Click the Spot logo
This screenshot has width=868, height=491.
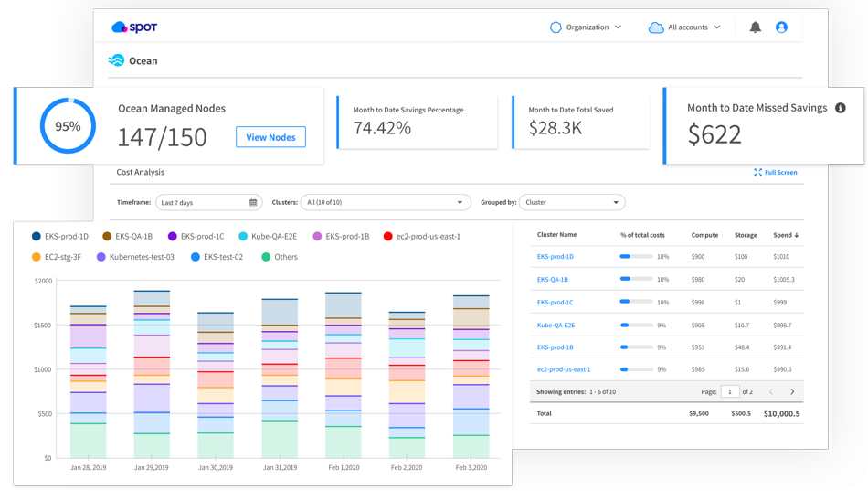click(x=134, y=27)
